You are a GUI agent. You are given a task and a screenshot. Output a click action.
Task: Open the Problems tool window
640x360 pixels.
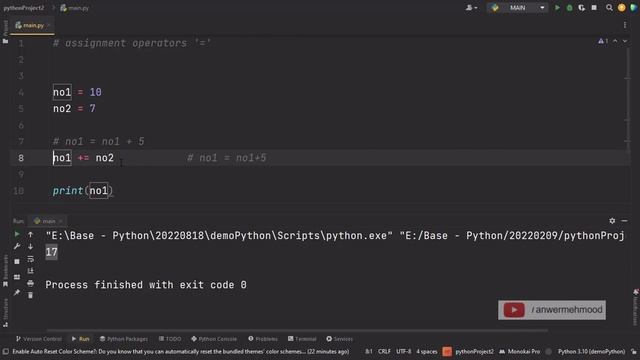[x=263, y=339]
